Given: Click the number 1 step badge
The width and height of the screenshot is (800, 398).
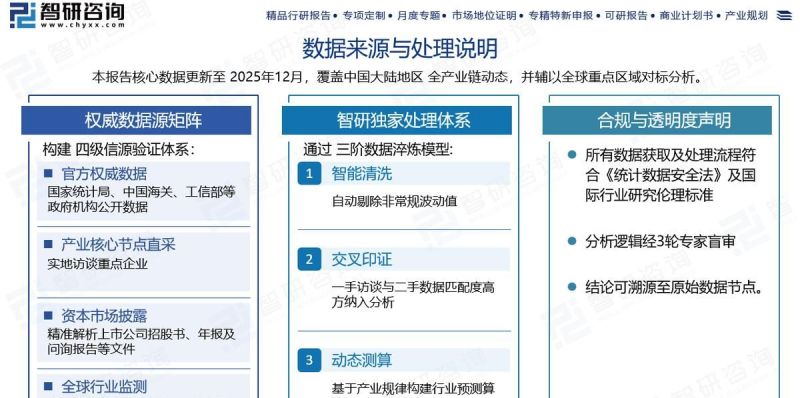Looking at the screenshot, I should pos(309,173).
